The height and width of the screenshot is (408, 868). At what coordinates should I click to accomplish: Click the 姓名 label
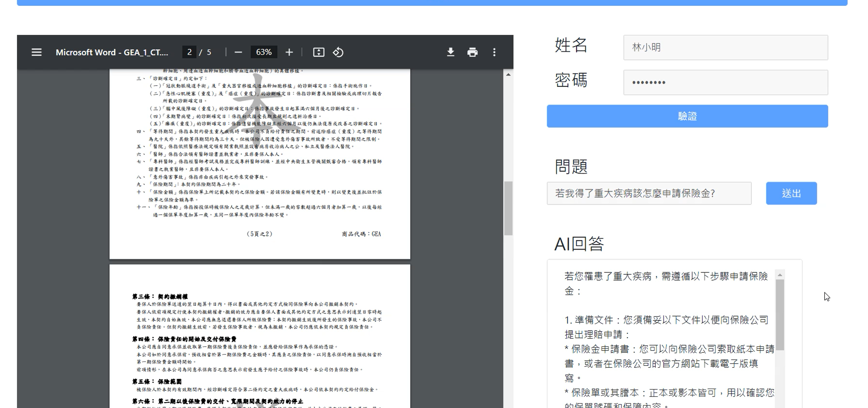(571, 45)
